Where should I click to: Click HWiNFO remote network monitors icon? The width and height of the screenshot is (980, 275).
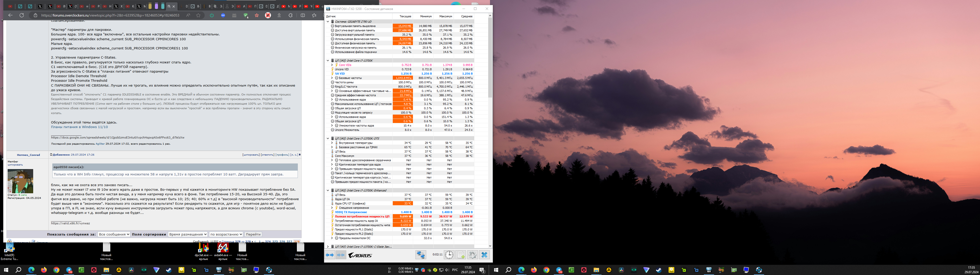pyautogui.click(x=420, y=255)
